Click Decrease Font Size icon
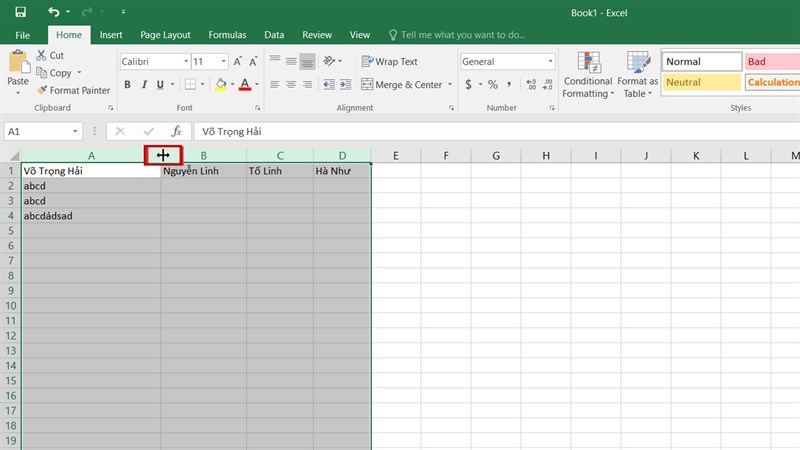 [254, 62]
